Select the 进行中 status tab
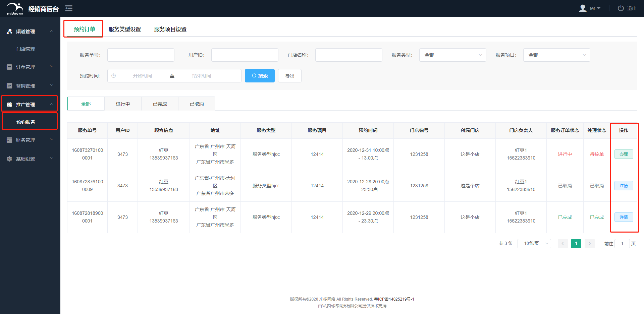Screen dimensions: 644x314 [123, 104]
